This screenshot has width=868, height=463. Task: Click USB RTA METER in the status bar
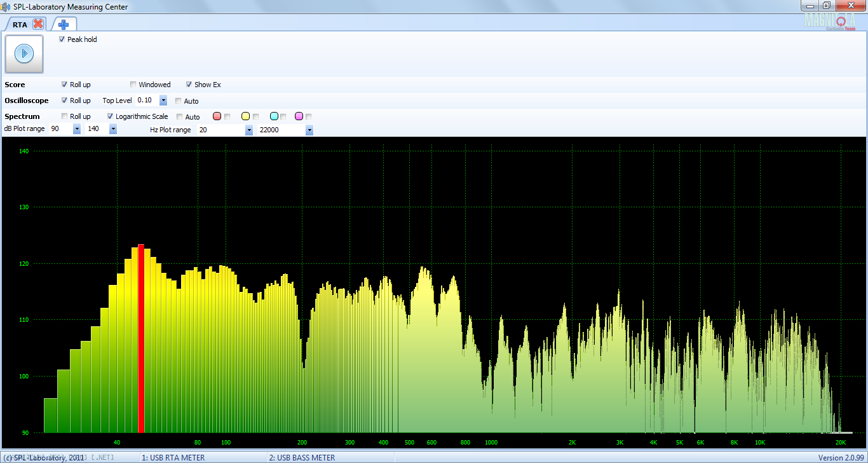(173, 457)
